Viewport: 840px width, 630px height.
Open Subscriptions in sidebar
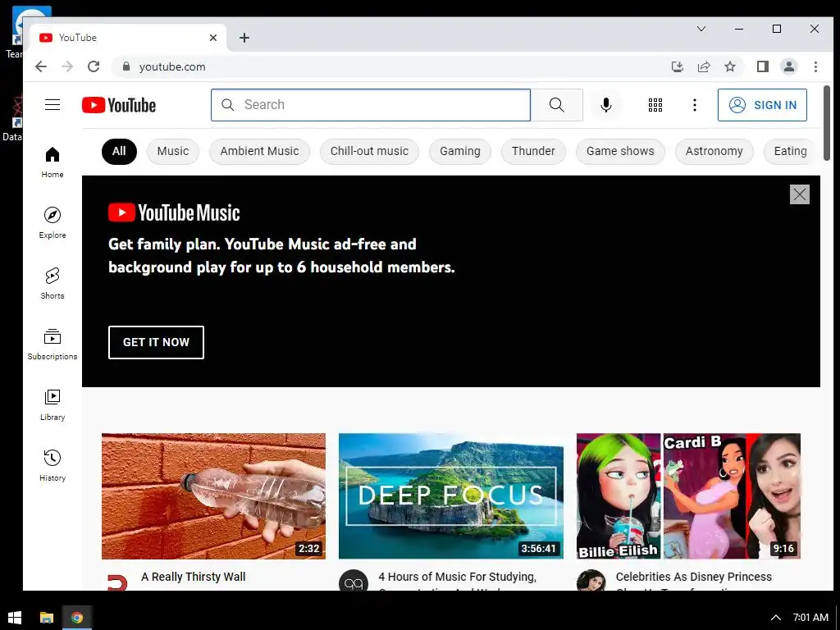pyautogui.click(x=52, y=344)
